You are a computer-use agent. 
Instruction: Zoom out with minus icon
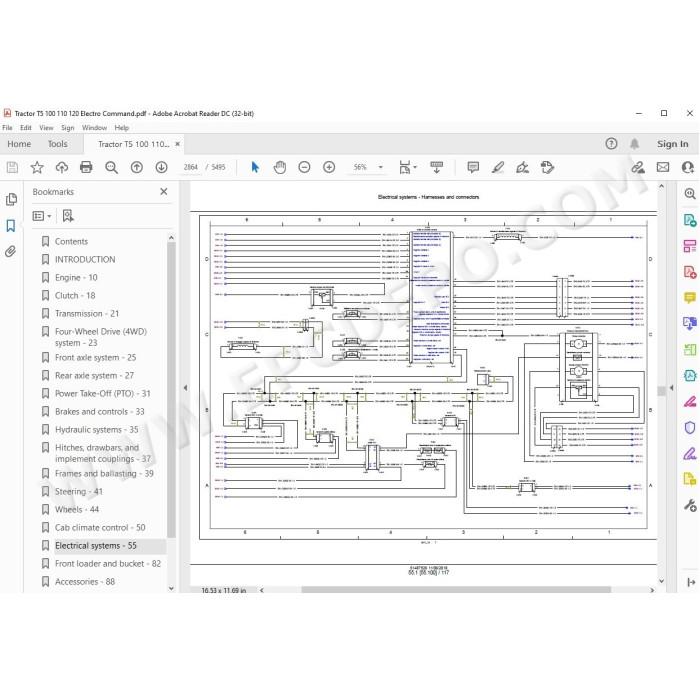pos(304,167)
